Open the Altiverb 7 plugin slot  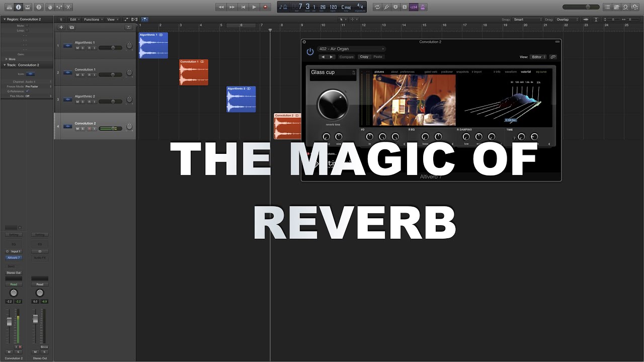point(14,257)
